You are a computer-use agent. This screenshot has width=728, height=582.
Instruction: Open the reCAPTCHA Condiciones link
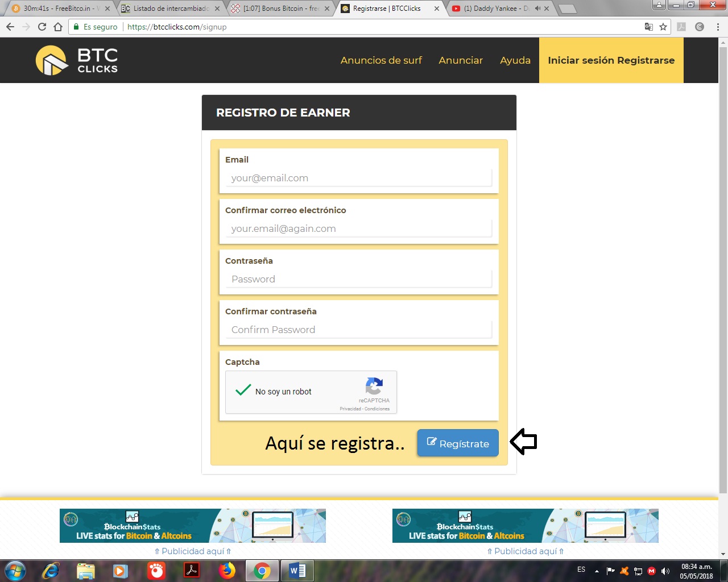[377, 409]
